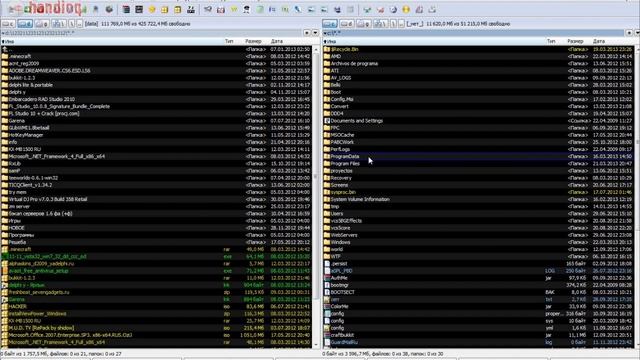Open the left panel favorites (*) button

307,33
